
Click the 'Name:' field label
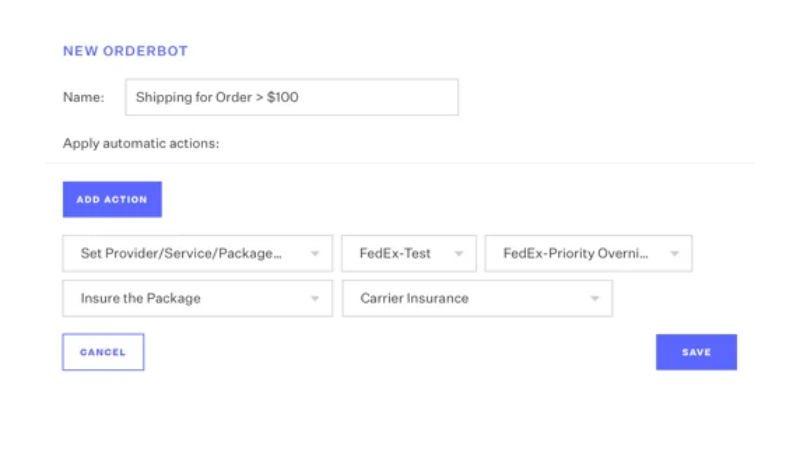pyautogui.click(x=84, y=98)
